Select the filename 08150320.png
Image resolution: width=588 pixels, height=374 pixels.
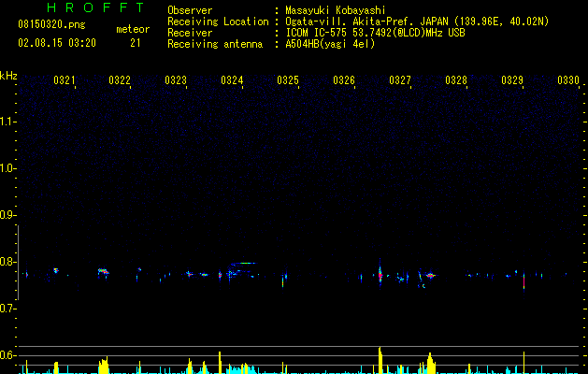[51, 25]
